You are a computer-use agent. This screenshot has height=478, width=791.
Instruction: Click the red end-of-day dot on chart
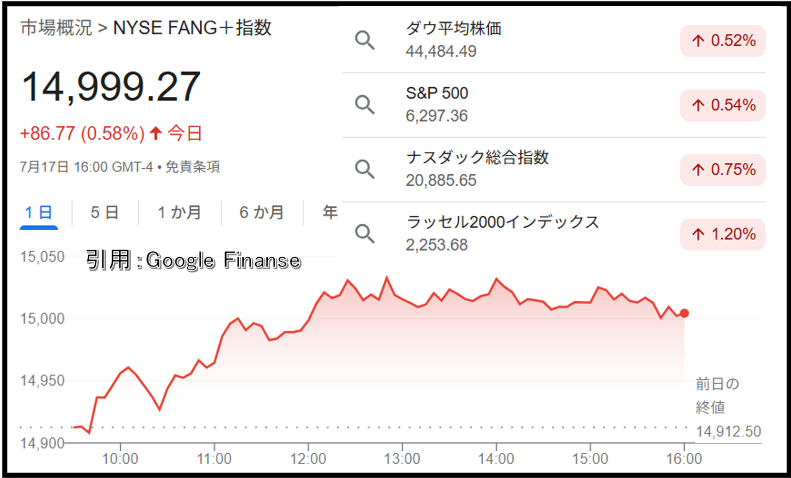684,313
